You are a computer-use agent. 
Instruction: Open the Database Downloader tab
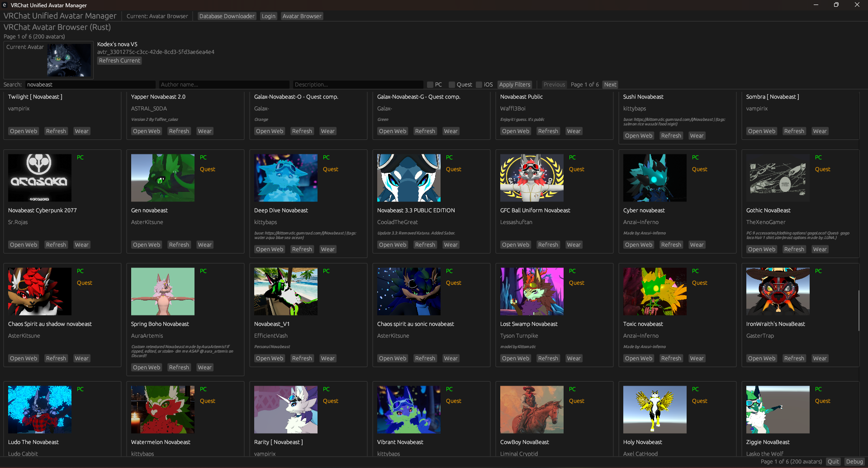click(x=227, y=16)
